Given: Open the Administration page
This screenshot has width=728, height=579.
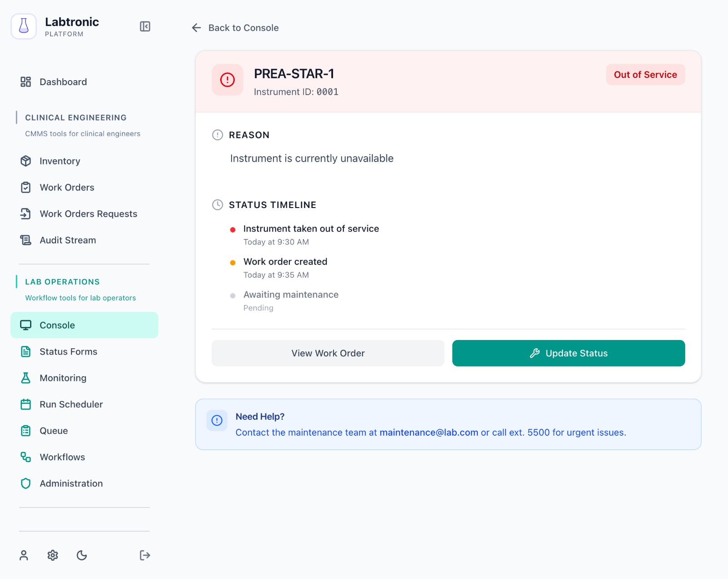Looking at the screenshot, I should pyautogui.click(x=71, y=483).
